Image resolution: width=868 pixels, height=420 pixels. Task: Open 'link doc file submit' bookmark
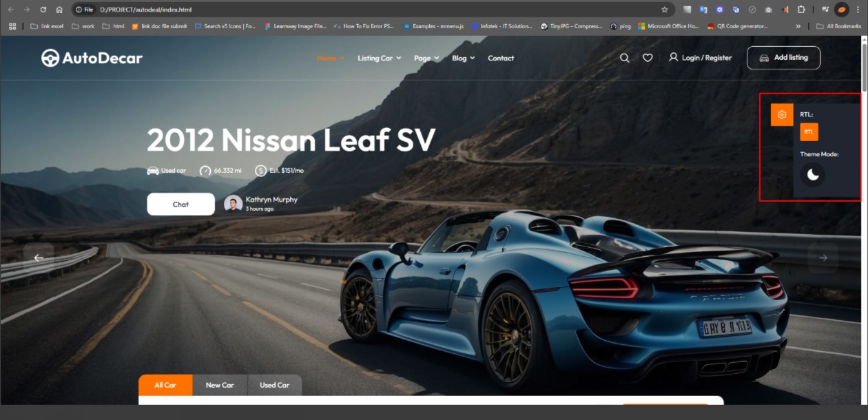[x=160, y=26]
